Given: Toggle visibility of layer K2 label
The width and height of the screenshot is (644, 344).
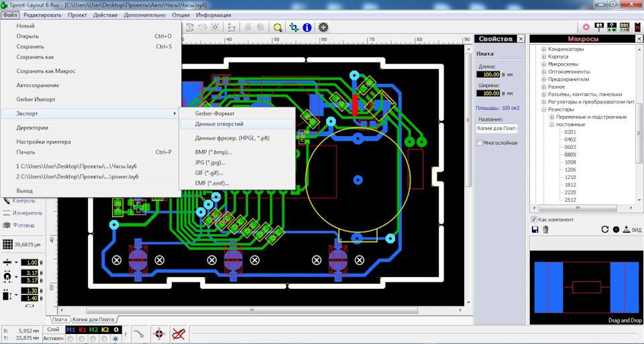Looking at the screenshot, I should click(105, 330).
